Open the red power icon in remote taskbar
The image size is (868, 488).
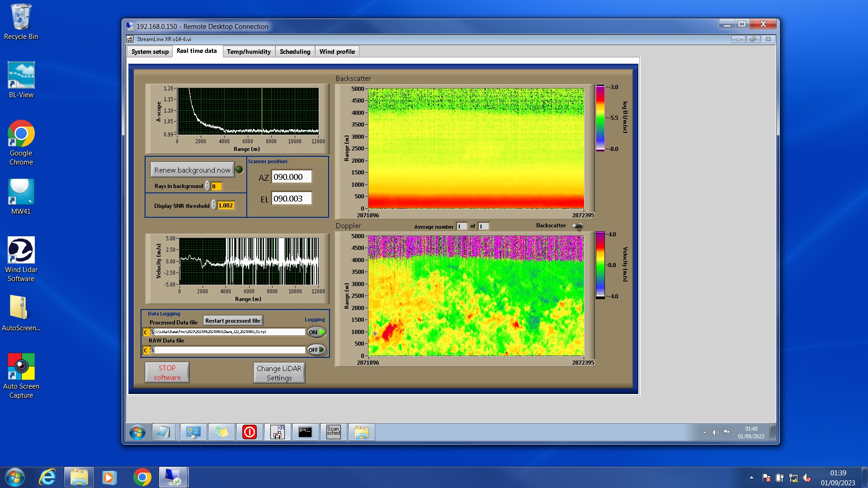click(x=249, y=432)
